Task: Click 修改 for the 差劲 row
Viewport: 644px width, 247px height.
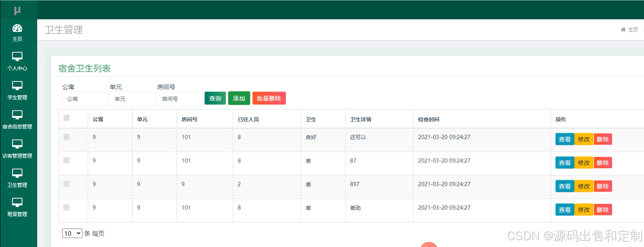Action: click(x=584, y=210)
